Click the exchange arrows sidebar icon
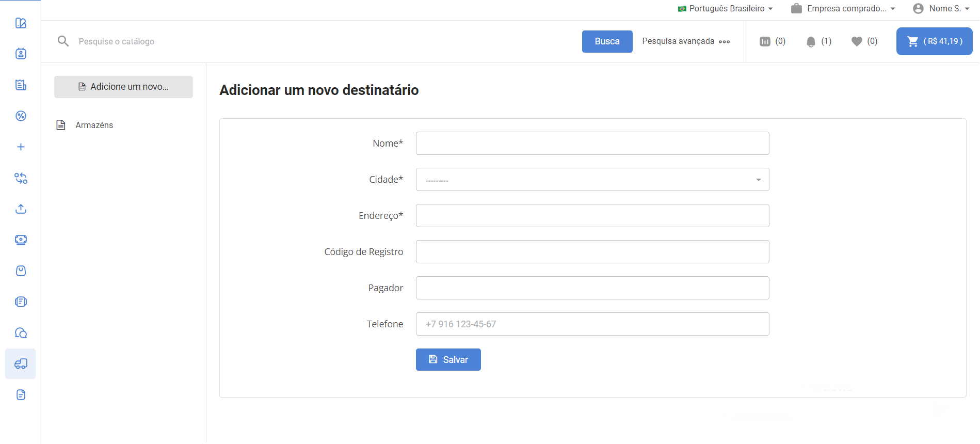 tap(21, 178)
